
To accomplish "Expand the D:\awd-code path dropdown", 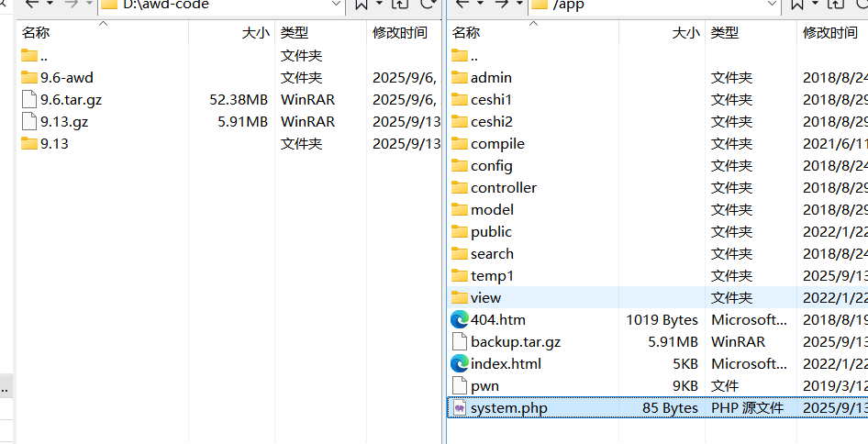I will click(335, 5).
